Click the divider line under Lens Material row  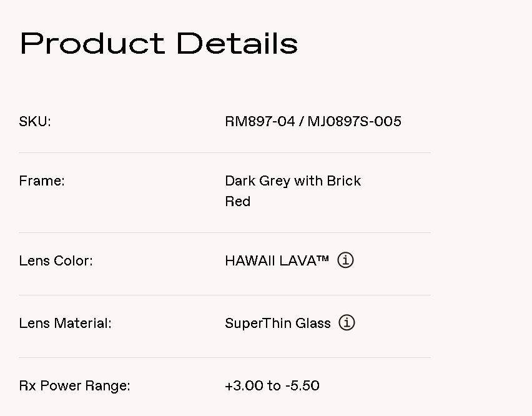coord(225,357)
